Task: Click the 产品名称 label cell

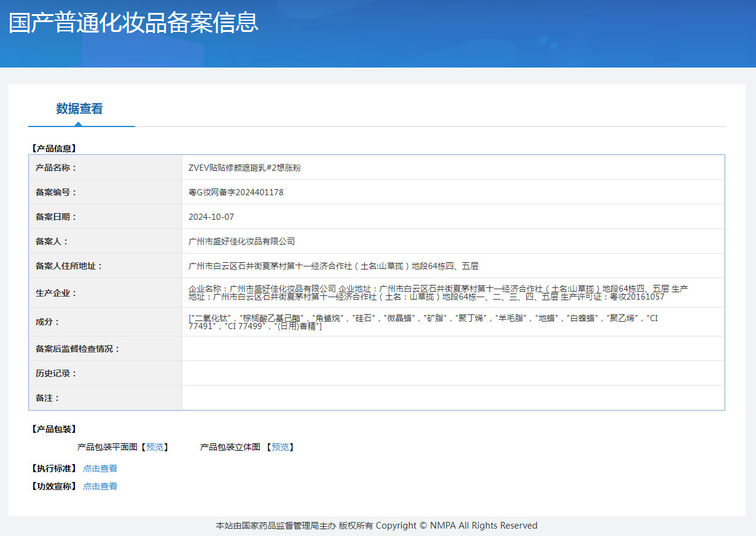Action: coord(106,168)
